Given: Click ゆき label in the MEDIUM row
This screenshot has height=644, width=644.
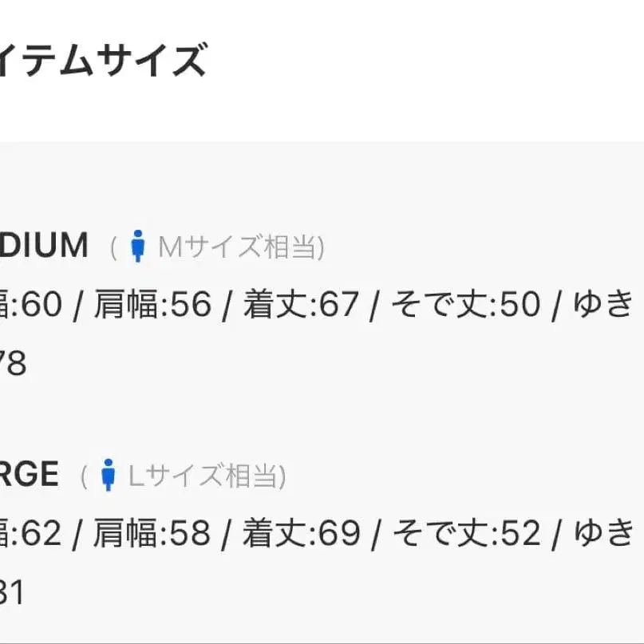Looking at the screenshot, I should [603, 303].
